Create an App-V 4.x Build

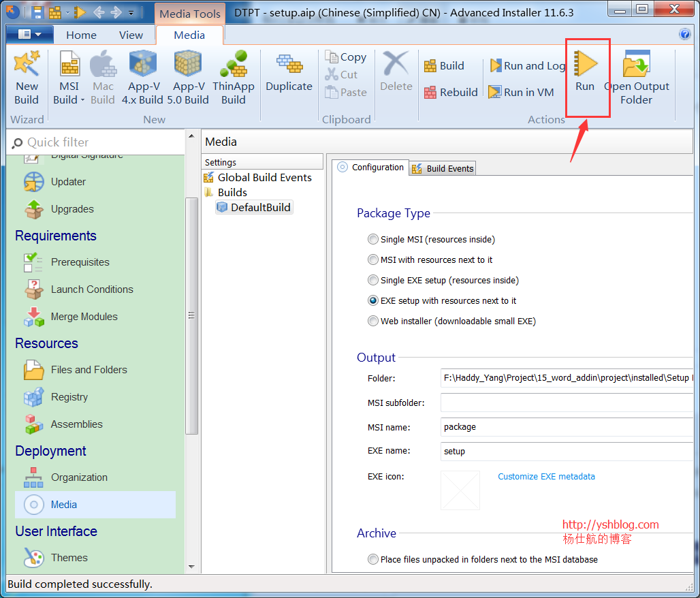143,78
